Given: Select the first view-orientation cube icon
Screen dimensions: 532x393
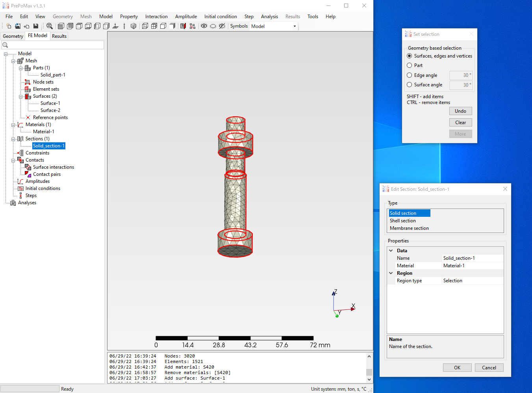Looking at the screenshot, I should 61,26.
